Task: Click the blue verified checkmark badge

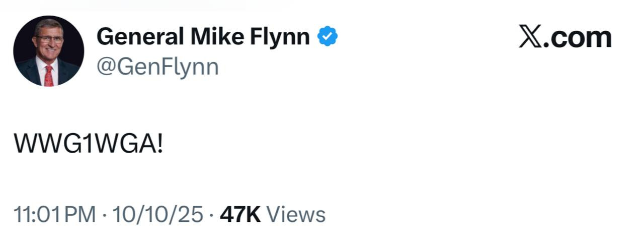Action: (x=327, y=37)
